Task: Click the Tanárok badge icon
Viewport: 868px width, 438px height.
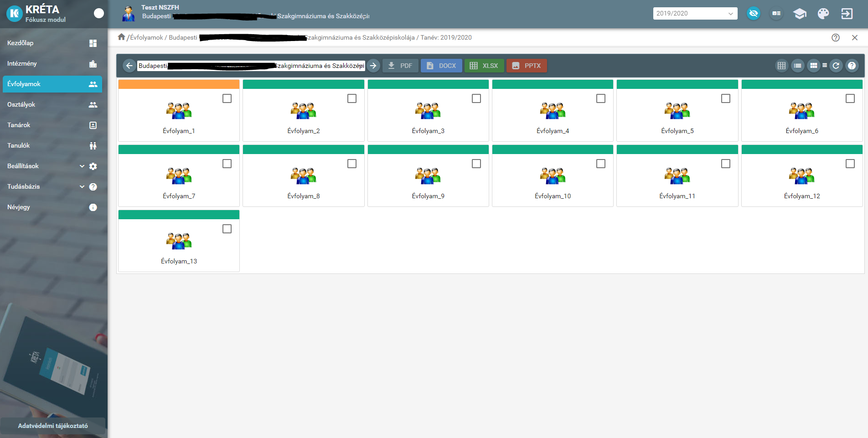Action: pyautogui.click(x=93, y=125)
